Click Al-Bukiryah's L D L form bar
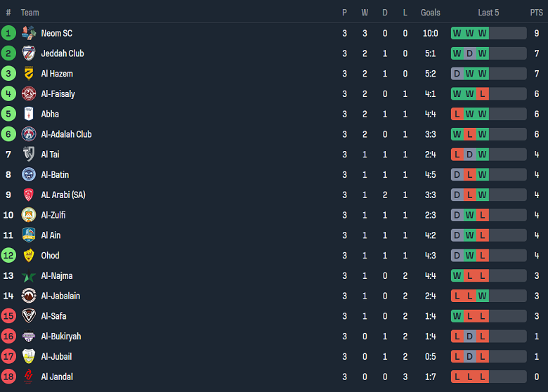The image size is (548, 392). pos(488,337)
